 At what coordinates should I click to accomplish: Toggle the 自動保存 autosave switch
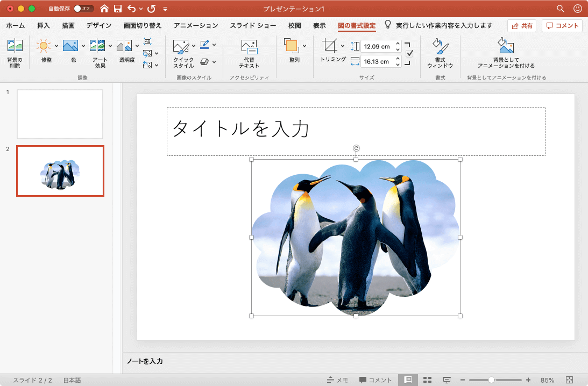[83, 9]
